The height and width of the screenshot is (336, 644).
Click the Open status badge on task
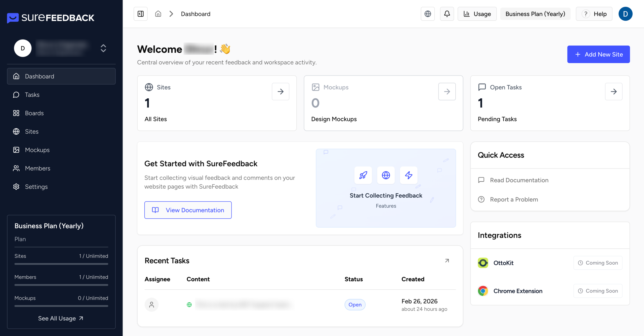(x=355, y=305)
